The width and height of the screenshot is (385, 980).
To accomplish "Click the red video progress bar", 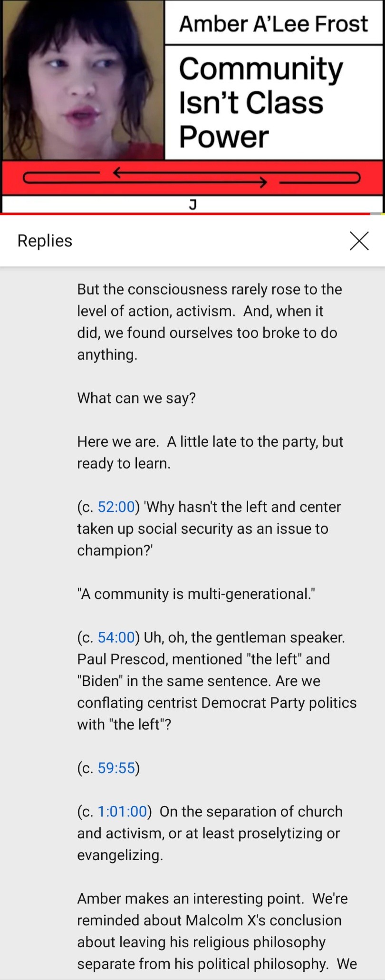I will coord(185,214).
